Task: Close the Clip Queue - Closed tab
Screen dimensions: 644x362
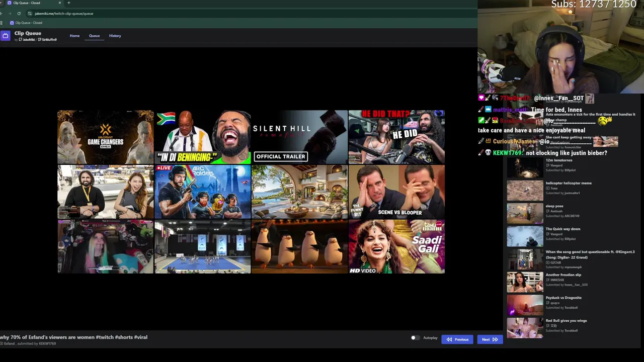Action: [59, 3]
